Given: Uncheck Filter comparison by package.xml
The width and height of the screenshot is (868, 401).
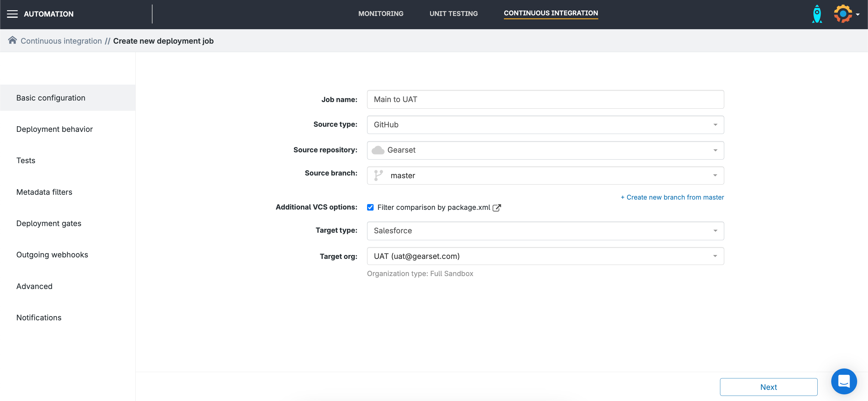Looking at the screenshot, I should 370,207.
